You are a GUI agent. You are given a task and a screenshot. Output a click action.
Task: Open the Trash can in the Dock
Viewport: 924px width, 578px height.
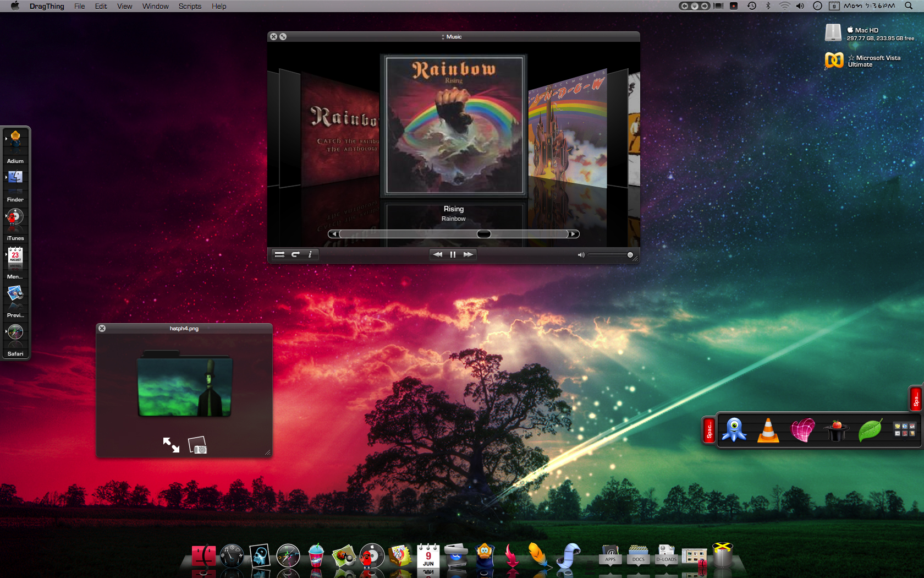(723, 555)
